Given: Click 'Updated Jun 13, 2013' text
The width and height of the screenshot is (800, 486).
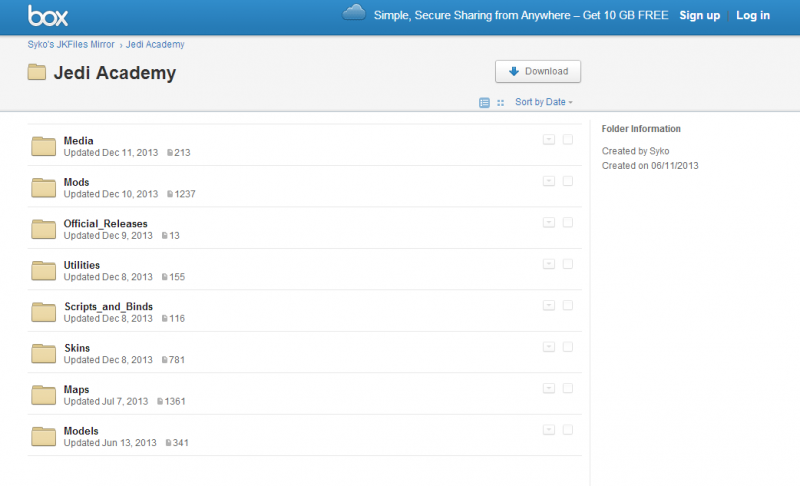Looking at the screenshot, I should (x=110, y=443).
